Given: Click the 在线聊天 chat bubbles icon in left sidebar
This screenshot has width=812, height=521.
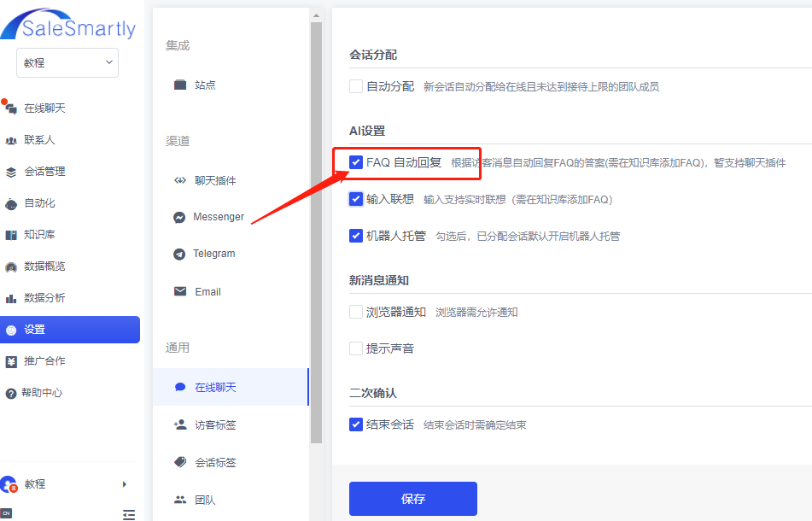Looking at the screenshot, I should coord(10,108).
